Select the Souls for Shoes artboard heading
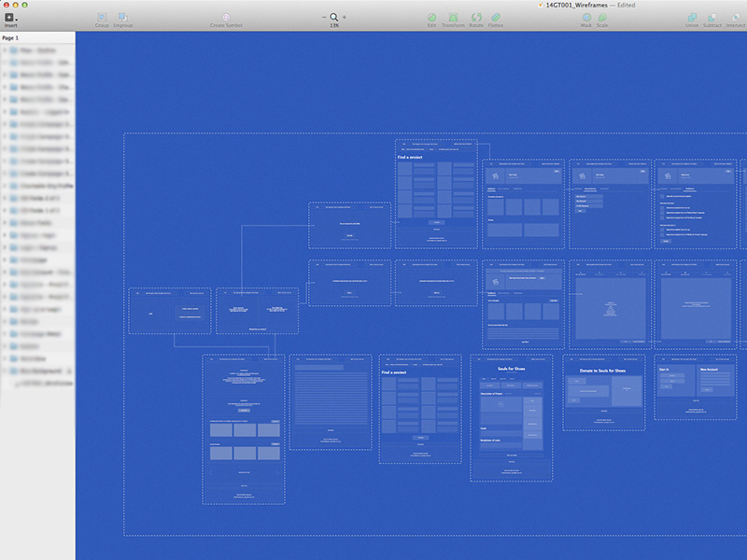The height and width of the screenshot is (560, 747). click(x=511, y=369)
